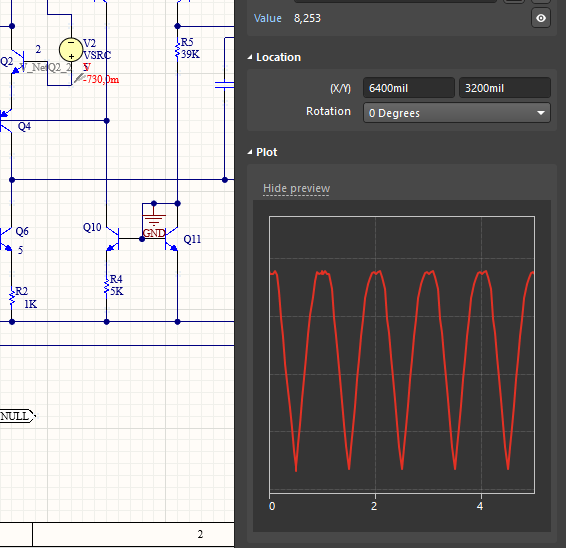Click the Y location field 3200mil
The height and width of the screenshot is (548, 566).
click(505, 88)
